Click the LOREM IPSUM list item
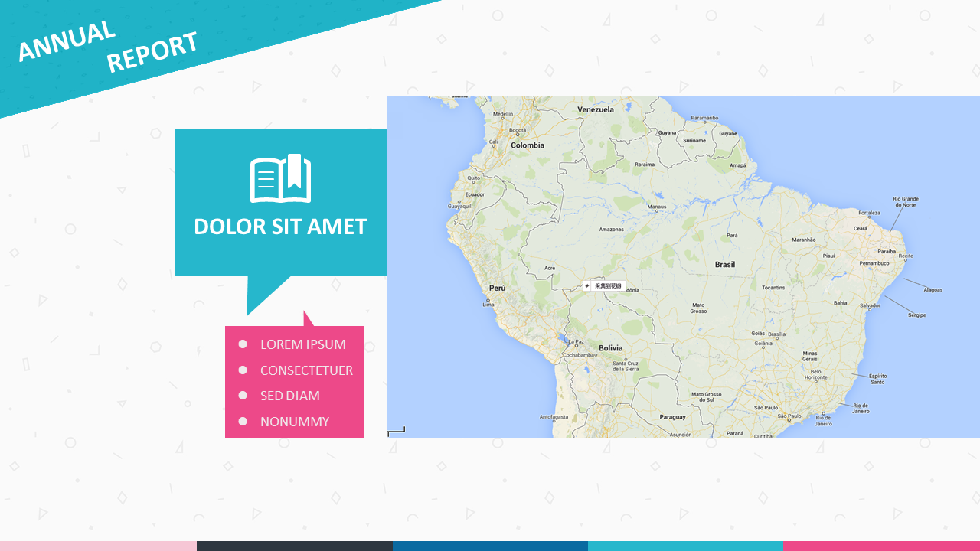 click(x=302, y=344)
